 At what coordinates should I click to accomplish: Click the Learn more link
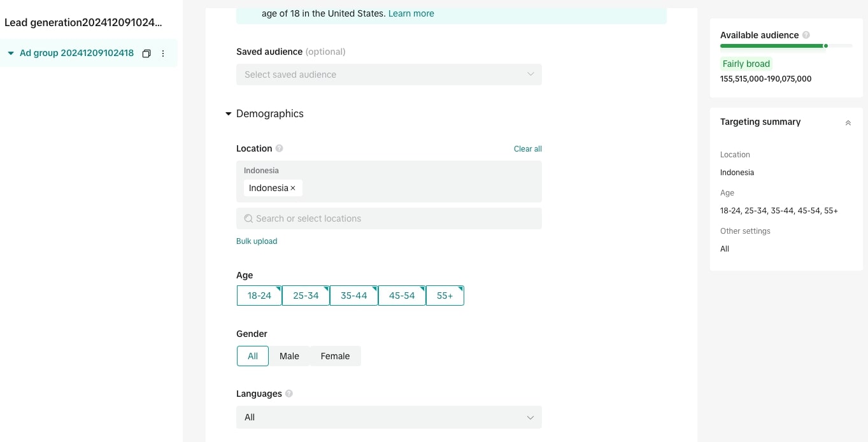pos(411,13)
